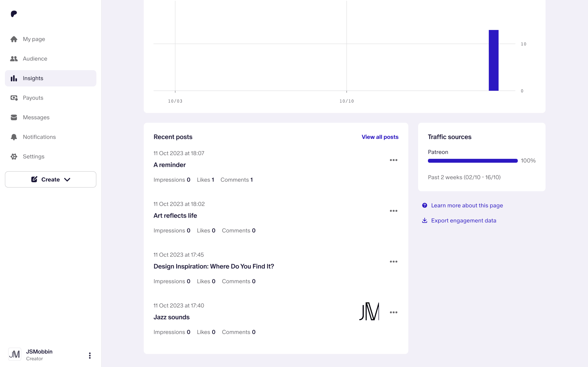Screen dimensions: 588x367
Task: Click the Notifications bell icon
Action: click(x=14, y=137)
